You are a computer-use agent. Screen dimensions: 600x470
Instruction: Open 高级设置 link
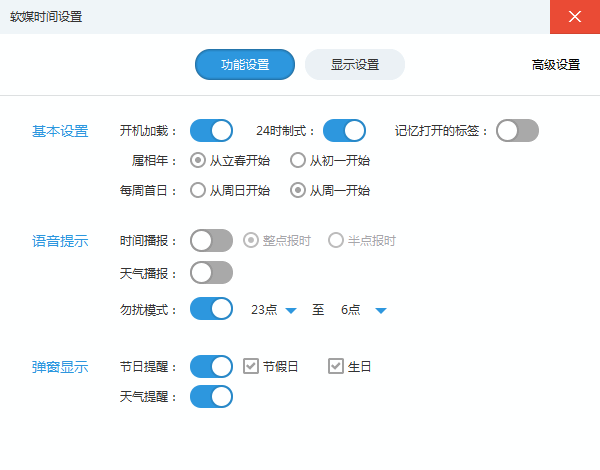[x=556, y=65]
